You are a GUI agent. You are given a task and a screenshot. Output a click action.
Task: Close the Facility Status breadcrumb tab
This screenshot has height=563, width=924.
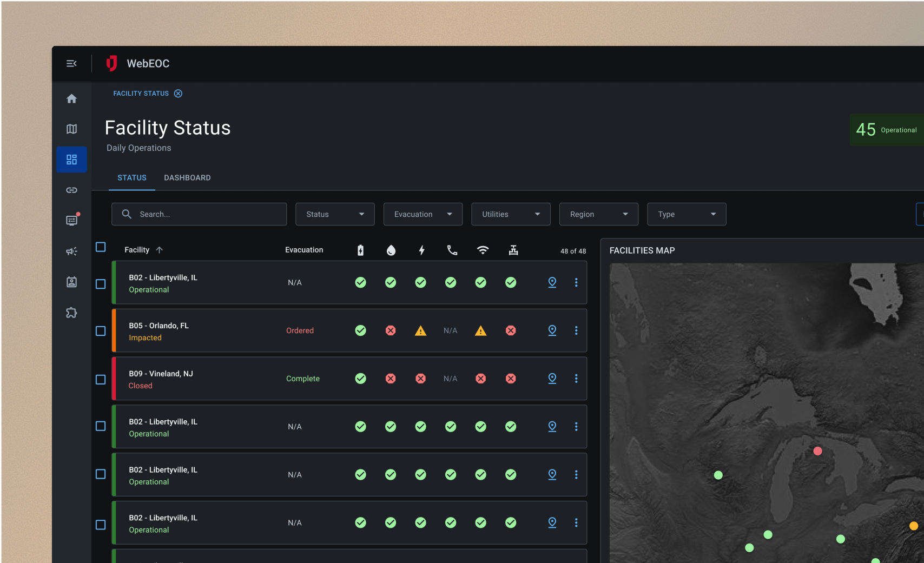[x=178, y=94]
